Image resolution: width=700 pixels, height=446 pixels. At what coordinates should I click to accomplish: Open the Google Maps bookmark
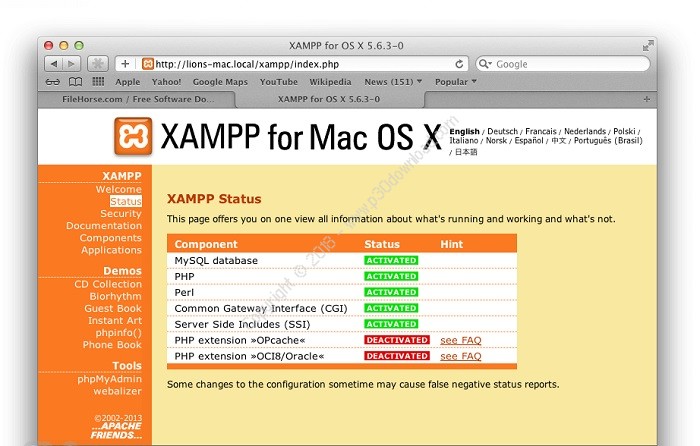(x=220, y=82)
